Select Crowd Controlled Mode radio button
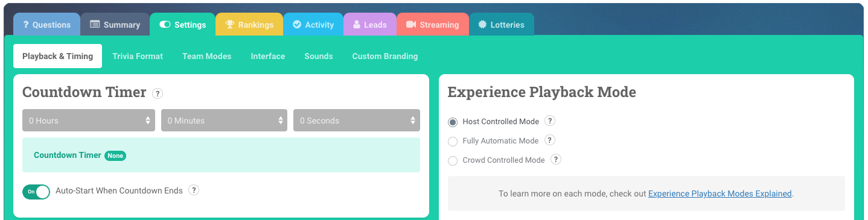The image size is (868, 220). (453, 161)
